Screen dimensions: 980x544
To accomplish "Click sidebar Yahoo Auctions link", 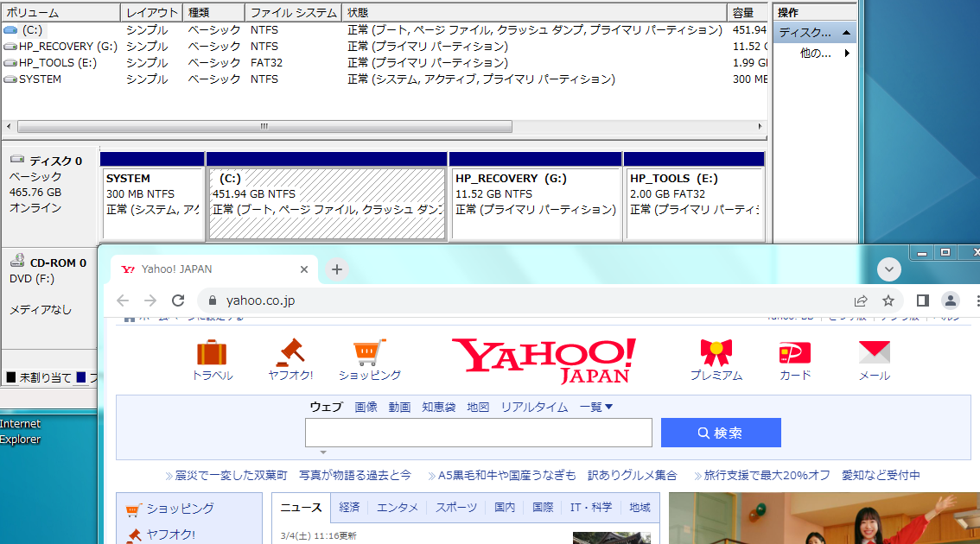I will point(170,535).
